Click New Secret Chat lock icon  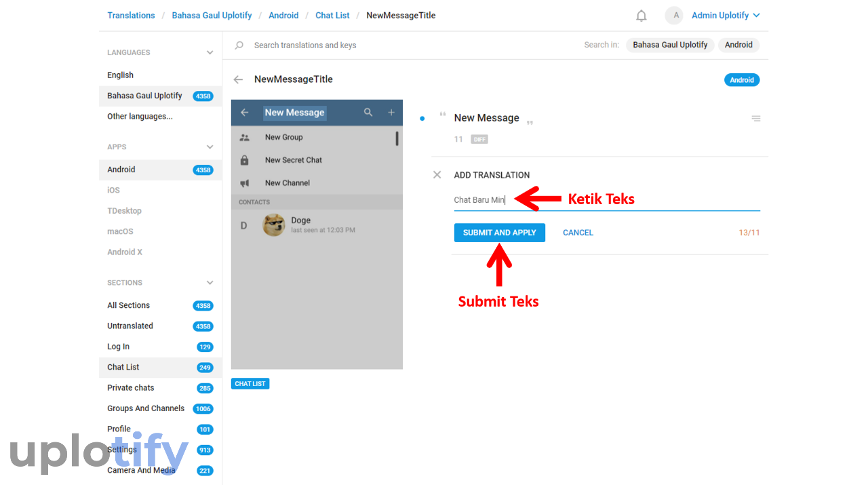245,160
